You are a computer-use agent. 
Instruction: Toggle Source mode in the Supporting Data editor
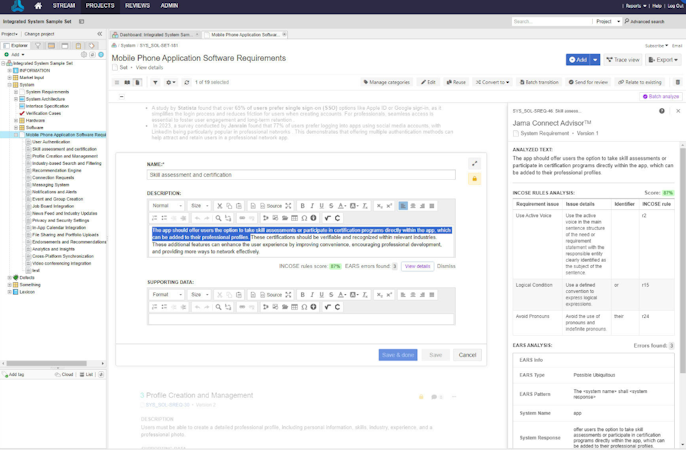271,295
